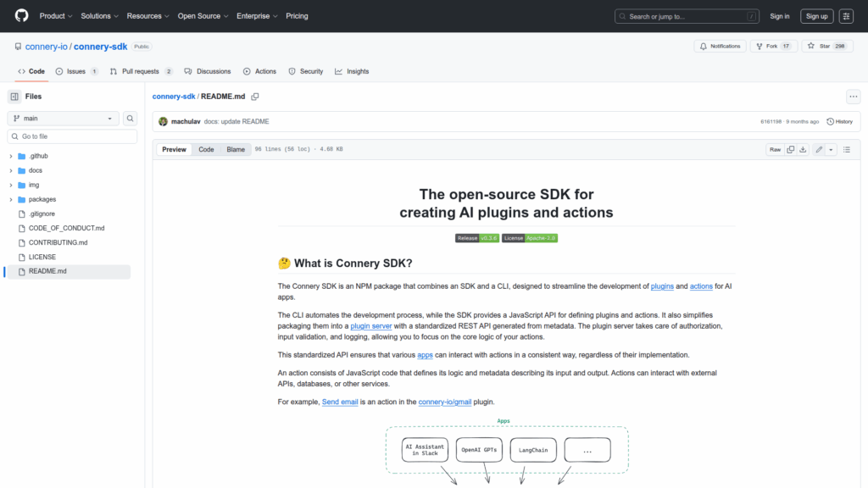Image resolution: width=868 pixels, height=488 pixels.
Task: Open commit 6161198 link
Action: click(x=771, y=122)
